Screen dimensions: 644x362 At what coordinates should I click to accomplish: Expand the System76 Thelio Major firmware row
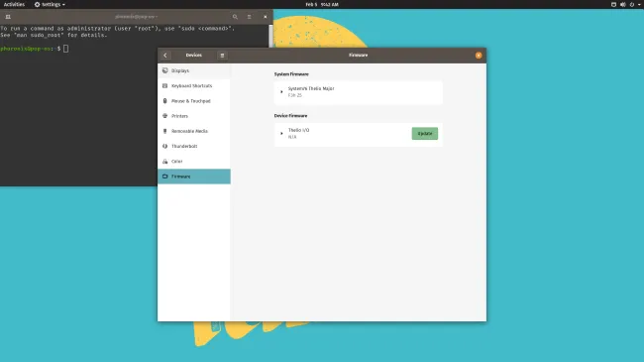click(x=281, y=91)
